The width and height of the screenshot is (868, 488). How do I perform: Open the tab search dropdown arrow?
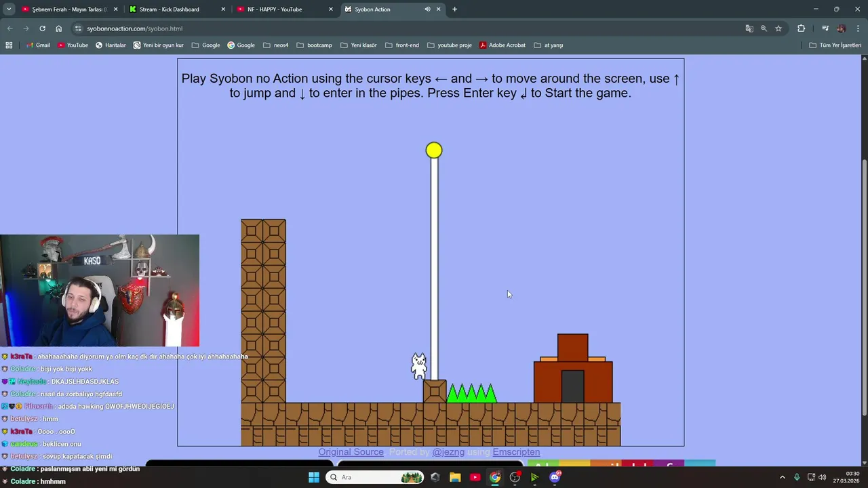pos(9,9)
